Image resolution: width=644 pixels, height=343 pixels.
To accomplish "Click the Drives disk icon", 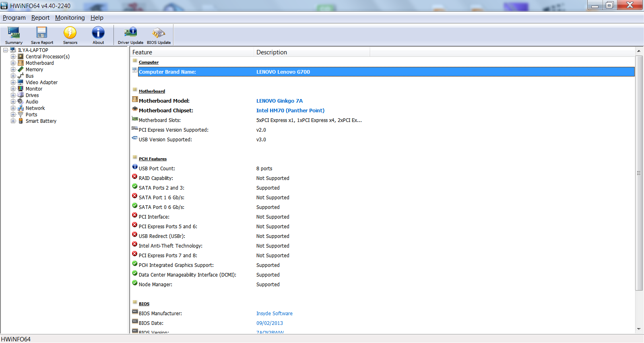I will tap(21, 95).
